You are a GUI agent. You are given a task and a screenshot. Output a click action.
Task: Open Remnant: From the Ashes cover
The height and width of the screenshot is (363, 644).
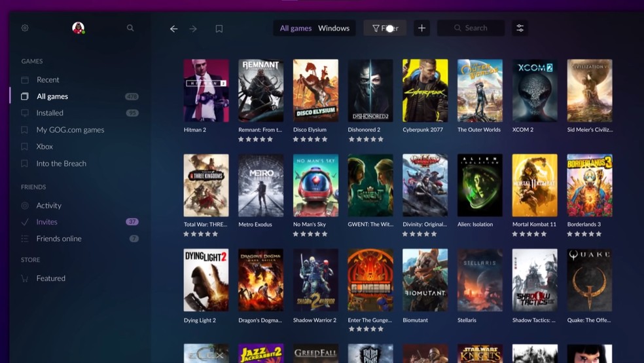(x=260, y=90)
